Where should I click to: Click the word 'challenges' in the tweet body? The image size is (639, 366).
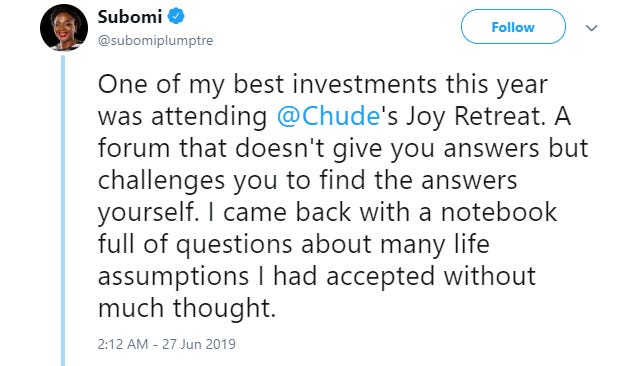click(161, 181)
